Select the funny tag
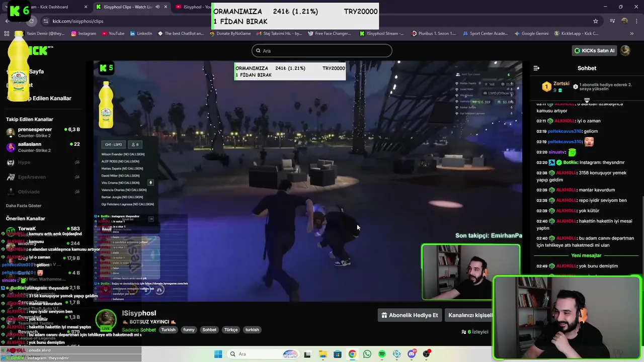This screenshot has width=644, height=362. [189, 330]
